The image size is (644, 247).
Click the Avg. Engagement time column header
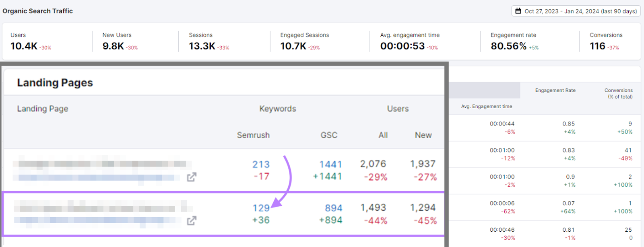point(486,107)
